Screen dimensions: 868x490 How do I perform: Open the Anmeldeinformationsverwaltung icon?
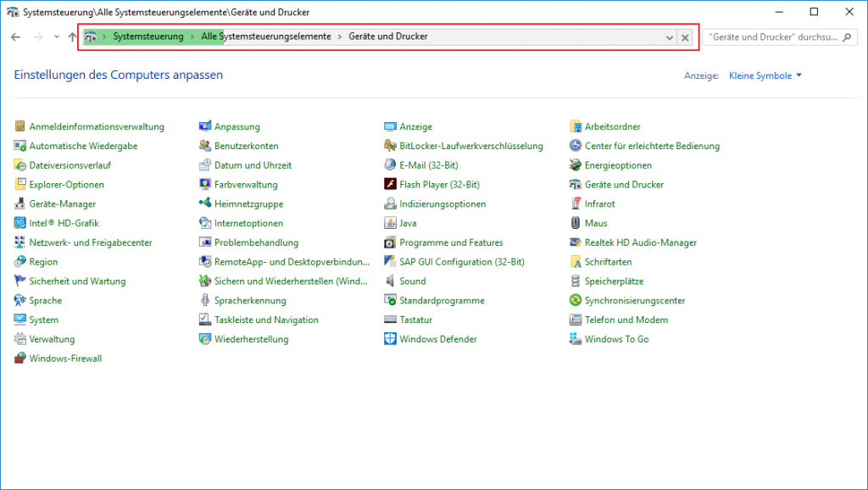click(x=20, y=126)
